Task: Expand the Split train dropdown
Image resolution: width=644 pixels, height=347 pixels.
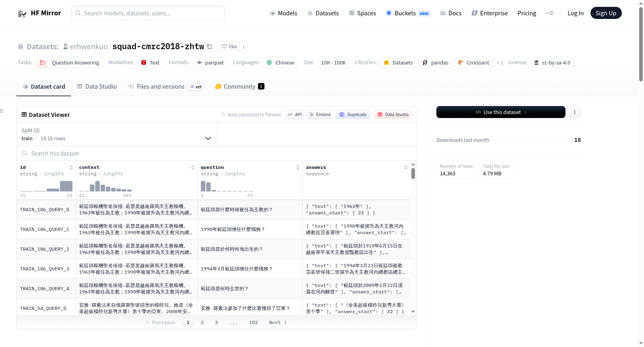Action: point(116,134)
